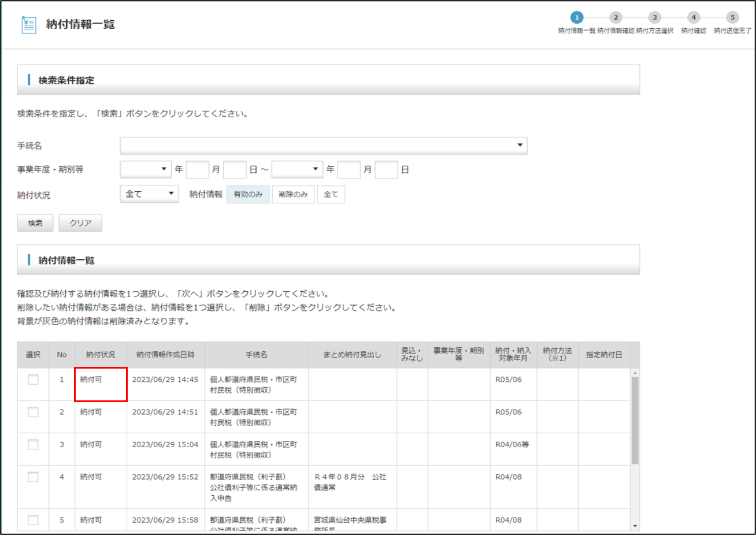The height and width of the screenshot is (535, 756).
Task: Tick the checkbox for row No 3
Action: 33,444
